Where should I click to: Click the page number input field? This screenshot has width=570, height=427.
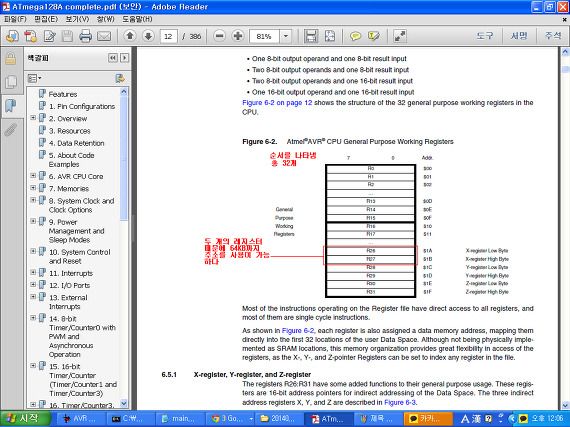click(168, 36)
